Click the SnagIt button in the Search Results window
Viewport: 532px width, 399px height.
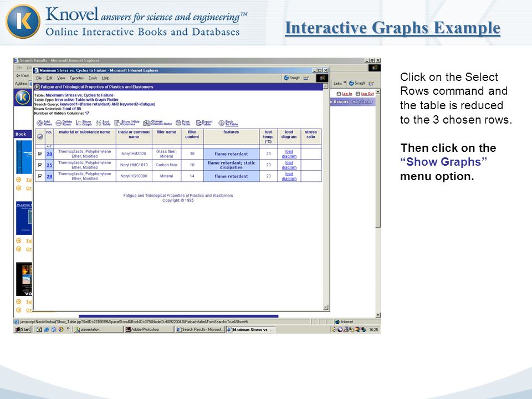[x=357, y=83]
